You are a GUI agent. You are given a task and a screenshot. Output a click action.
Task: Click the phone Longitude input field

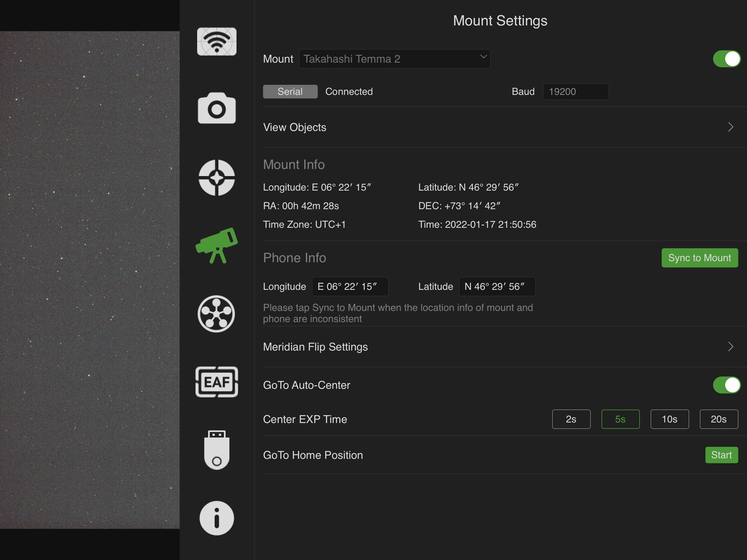pos(349,286)
